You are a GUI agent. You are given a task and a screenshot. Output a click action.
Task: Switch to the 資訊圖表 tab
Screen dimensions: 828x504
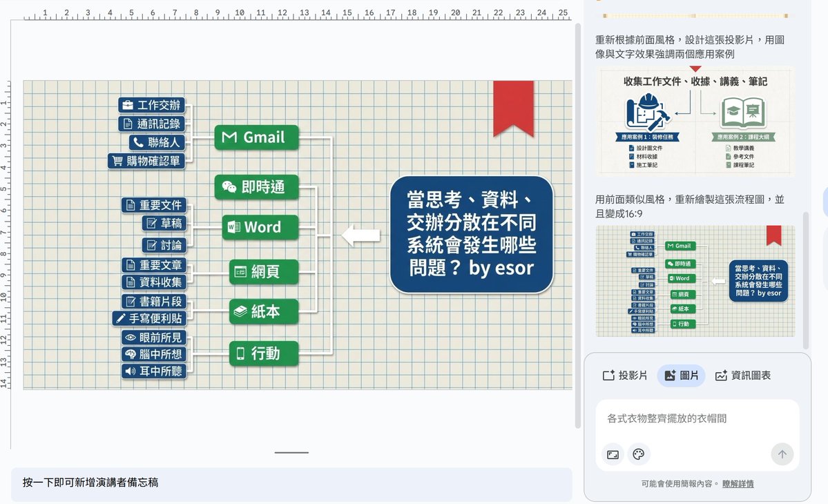coord(743,375)
